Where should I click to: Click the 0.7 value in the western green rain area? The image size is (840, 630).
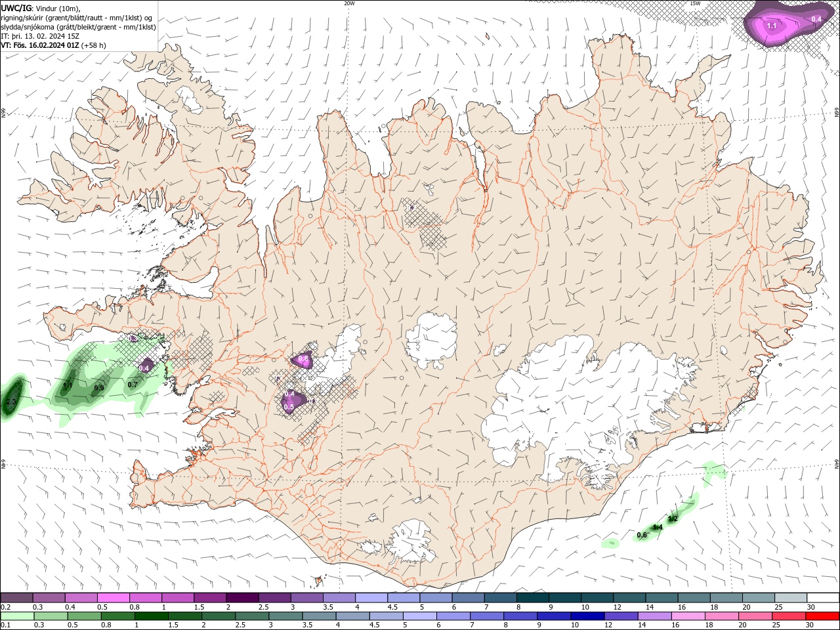coord(133,385)
